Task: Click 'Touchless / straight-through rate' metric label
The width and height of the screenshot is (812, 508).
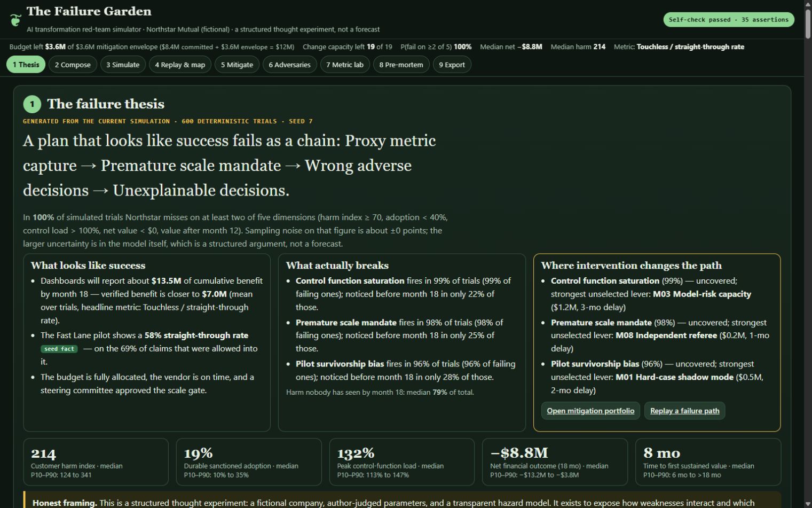Action: coord(690,47)
